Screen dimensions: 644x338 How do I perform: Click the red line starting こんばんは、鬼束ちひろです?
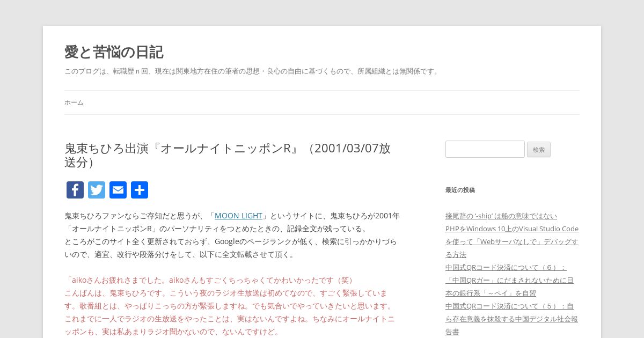coord(226,293)
